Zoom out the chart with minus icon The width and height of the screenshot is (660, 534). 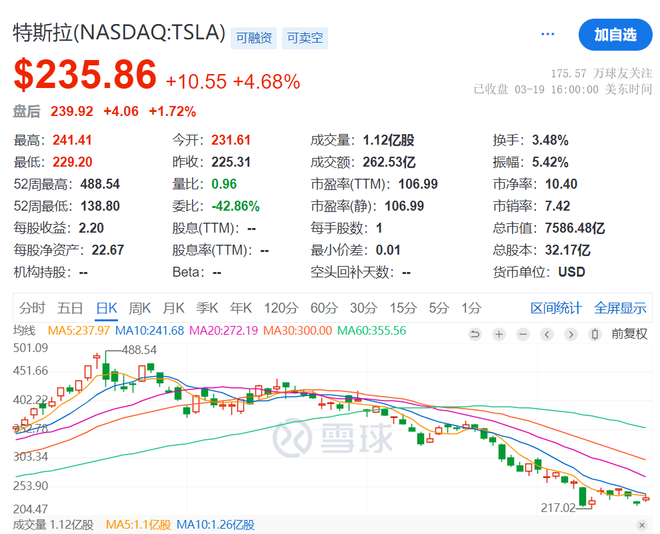pyautogui.click(x=522, y=334)
